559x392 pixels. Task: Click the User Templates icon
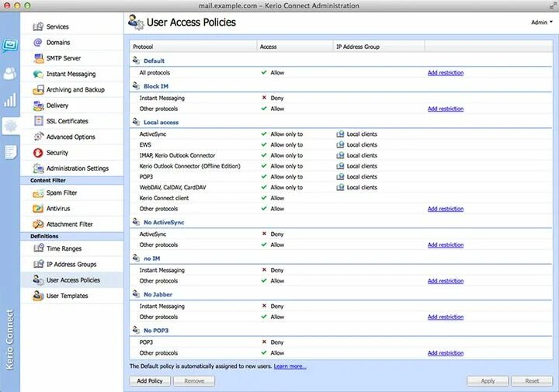[38, 296]
